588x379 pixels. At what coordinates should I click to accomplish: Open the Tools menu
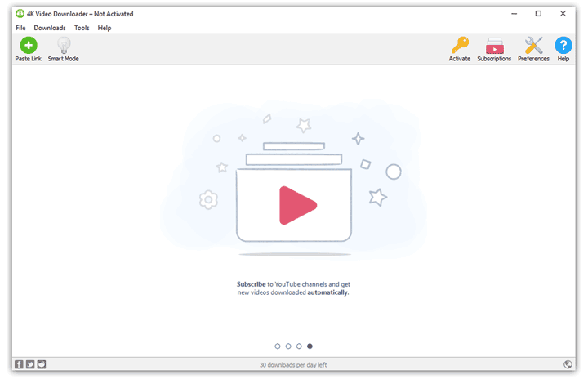(82, 28)
